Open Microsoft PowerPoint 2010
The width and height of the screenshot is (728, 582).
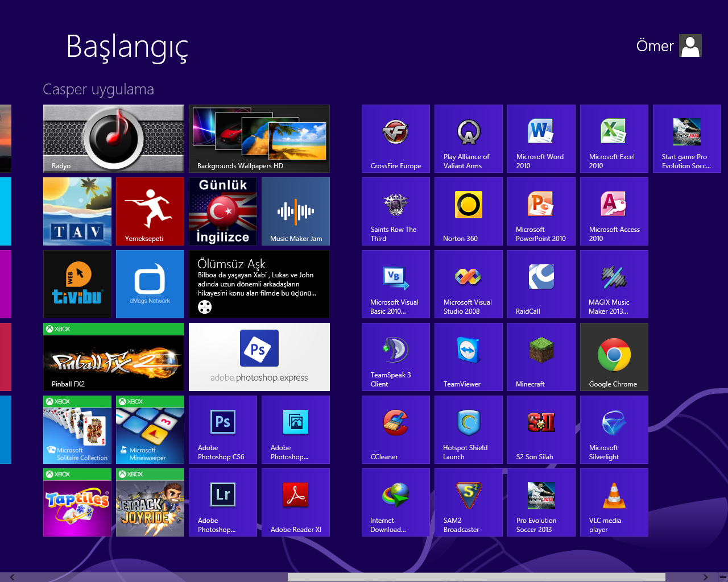541,211
